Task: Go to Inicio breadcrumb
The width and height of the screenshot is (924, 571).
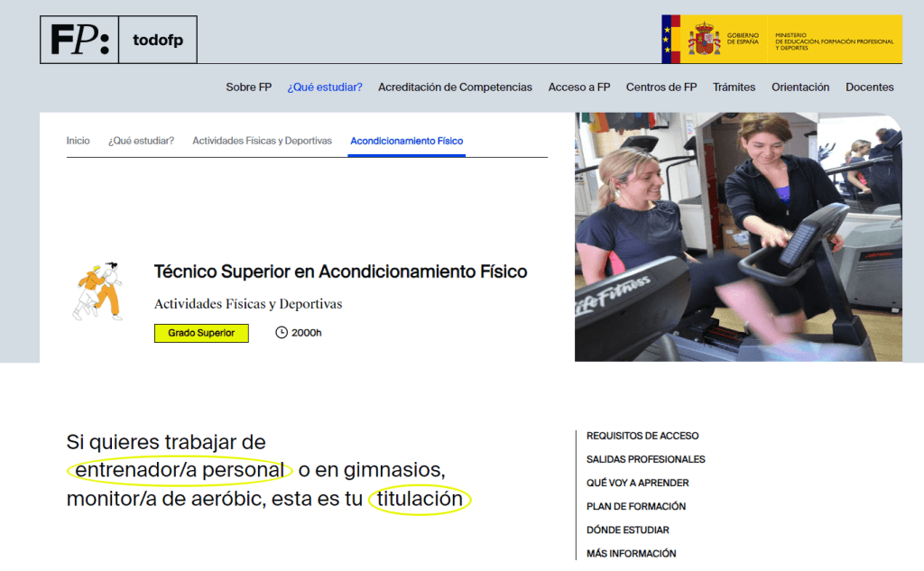Action: point(78,141)
